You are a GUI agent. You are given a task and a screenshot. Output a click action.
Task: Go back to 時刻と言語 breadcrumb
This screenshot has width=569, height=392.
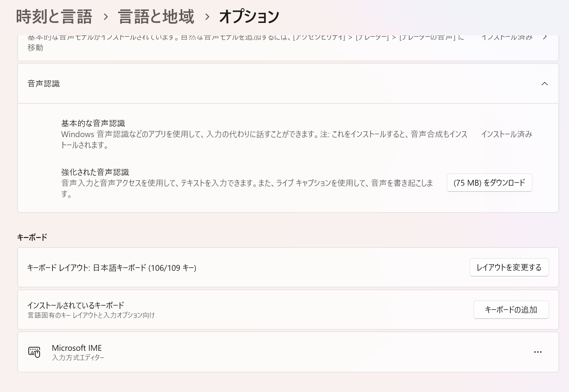[54, 17]
